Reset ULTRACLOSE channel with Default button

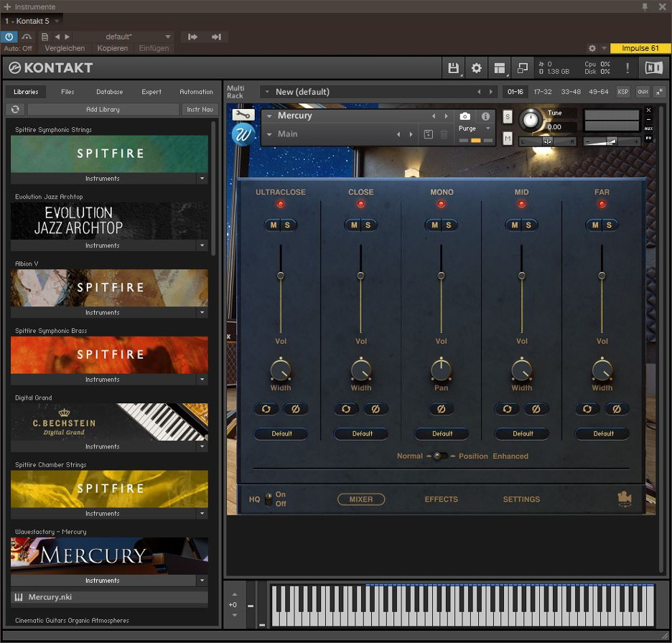pyautogui.click(x=281, y=433)
